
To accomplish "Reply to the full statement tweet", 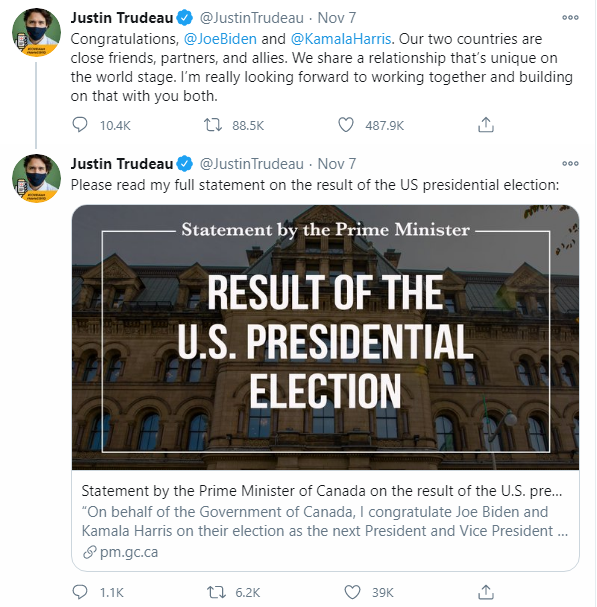I will (x=80, y=592).
